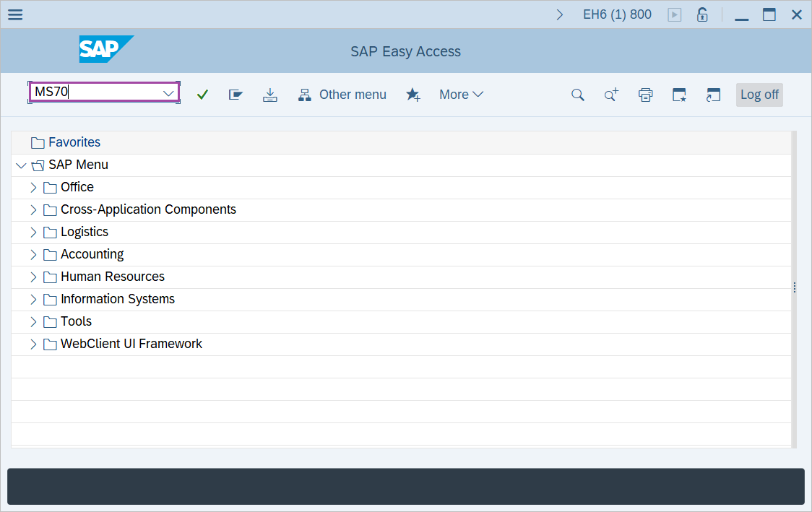Start Find next with the magnifier-plus icon
The image size is (812, 512).
[611, 95]
